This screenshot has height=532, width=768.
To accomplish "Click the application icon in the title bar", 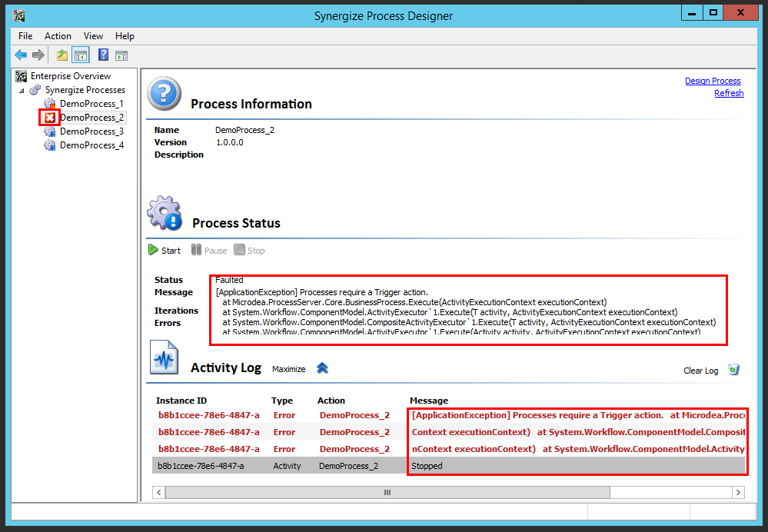I will (x=19, y=16).
